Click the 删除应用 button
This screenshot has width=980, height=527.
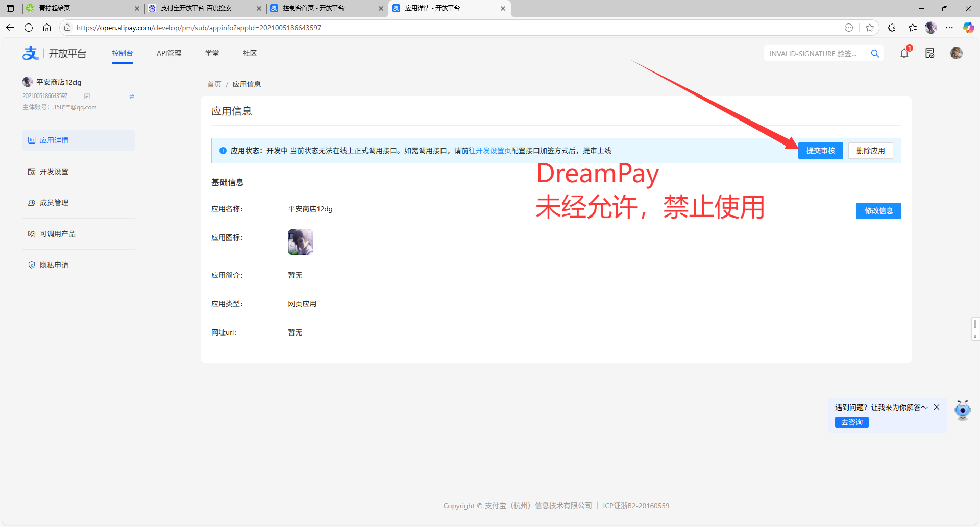(x=870, y=151)
